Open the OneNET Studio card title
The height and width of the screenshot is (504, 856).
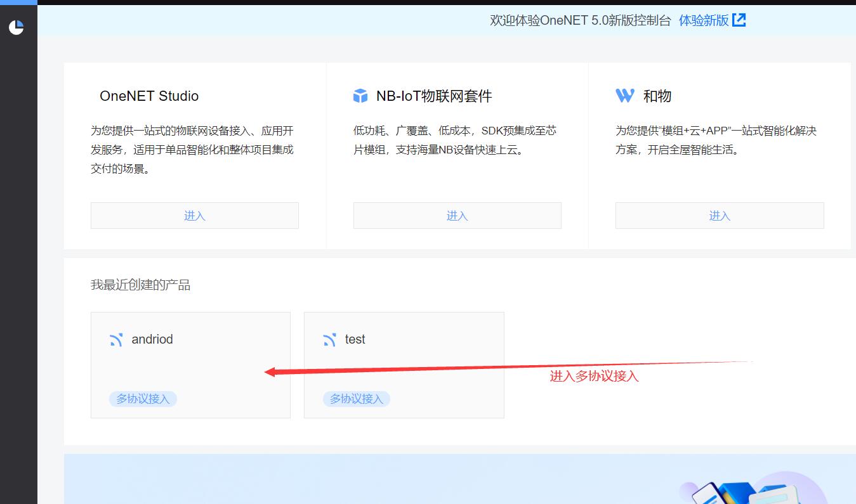[148, 96]
